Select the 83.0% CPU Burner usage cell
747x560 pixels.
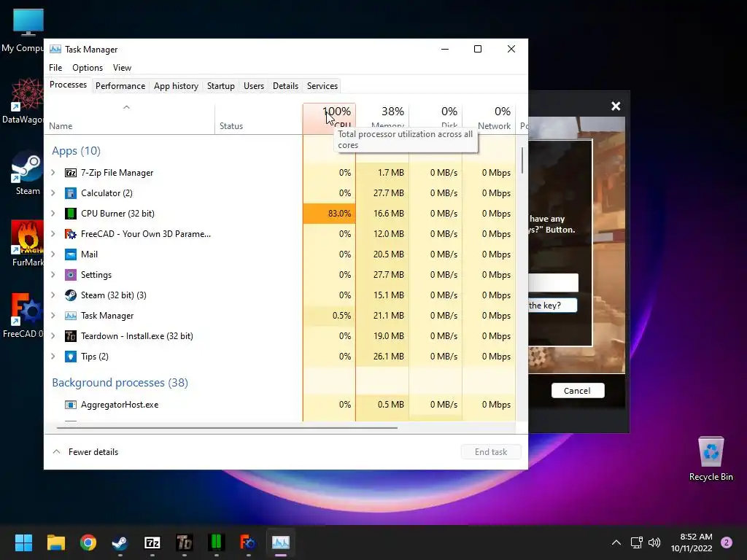329,214
